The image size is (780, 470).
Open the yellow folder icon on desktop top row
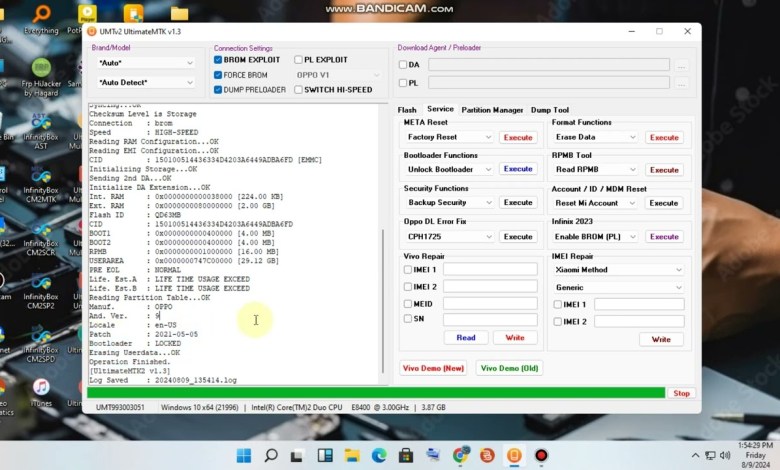180,13
